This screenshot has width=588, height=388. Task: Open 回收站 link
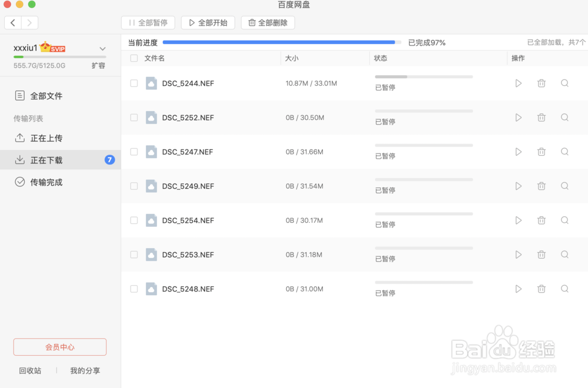[x=30, y=371]
